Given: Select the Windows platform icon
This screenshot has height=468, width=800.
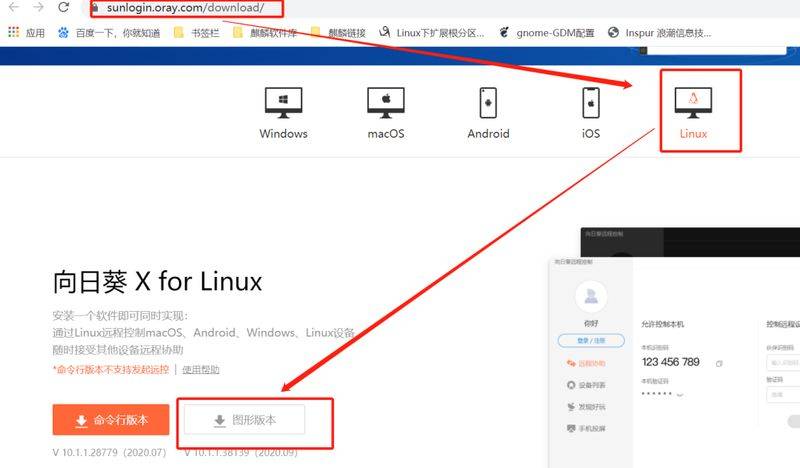Looking at the screenshot, I should [284, 102].
